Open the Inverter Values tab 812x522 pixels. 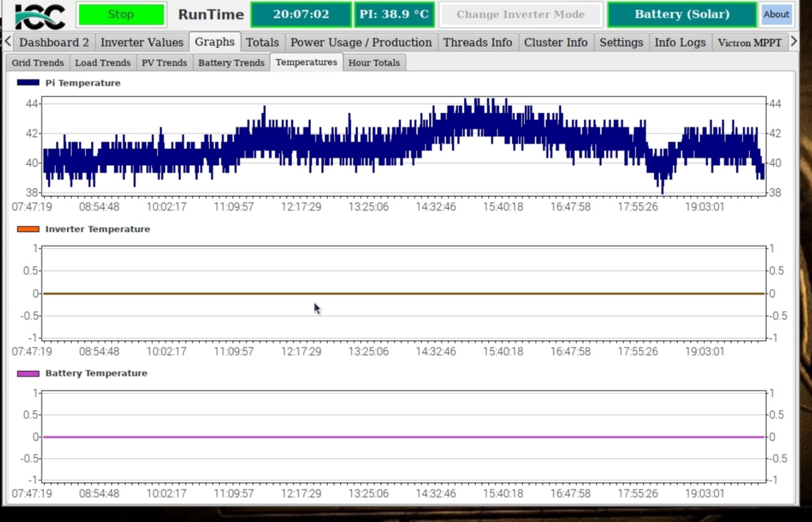coord(142,42)
